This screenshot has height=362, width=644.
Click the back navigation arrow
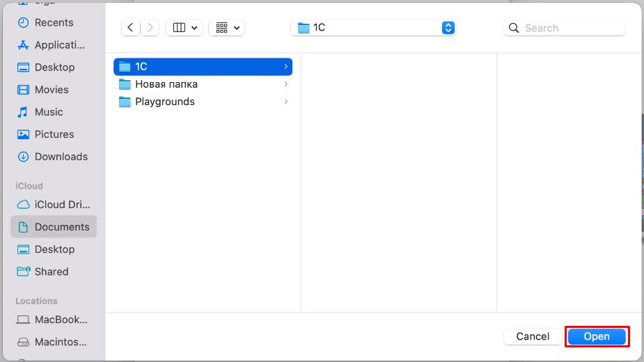coord(130,28)
